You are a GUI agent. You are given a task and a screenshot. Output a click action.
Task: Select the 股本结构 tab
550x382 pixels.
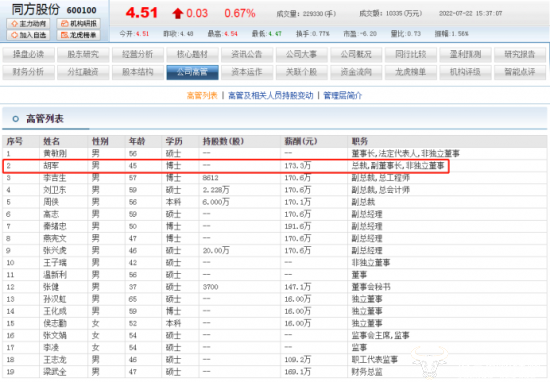(138, 72)
